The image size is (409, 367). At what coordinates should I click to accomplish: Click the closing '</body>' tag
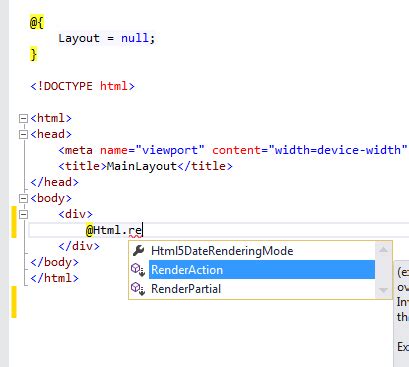54,262
